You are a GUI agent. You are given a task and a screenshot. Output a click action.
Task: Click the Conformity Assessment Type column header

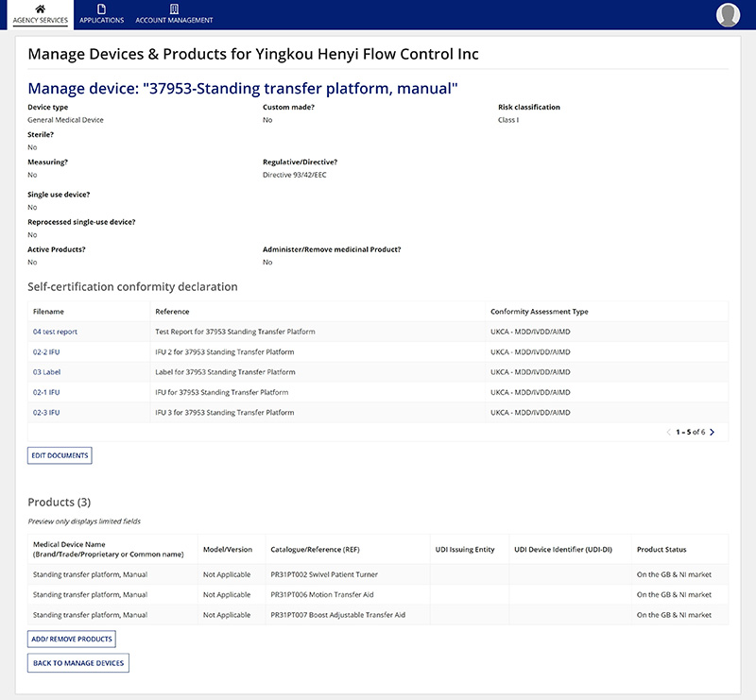[540, 311]
